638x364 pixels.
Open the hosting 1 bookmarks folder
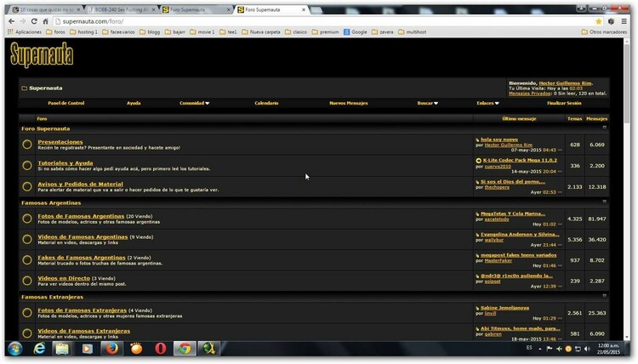tap(83, 31)
